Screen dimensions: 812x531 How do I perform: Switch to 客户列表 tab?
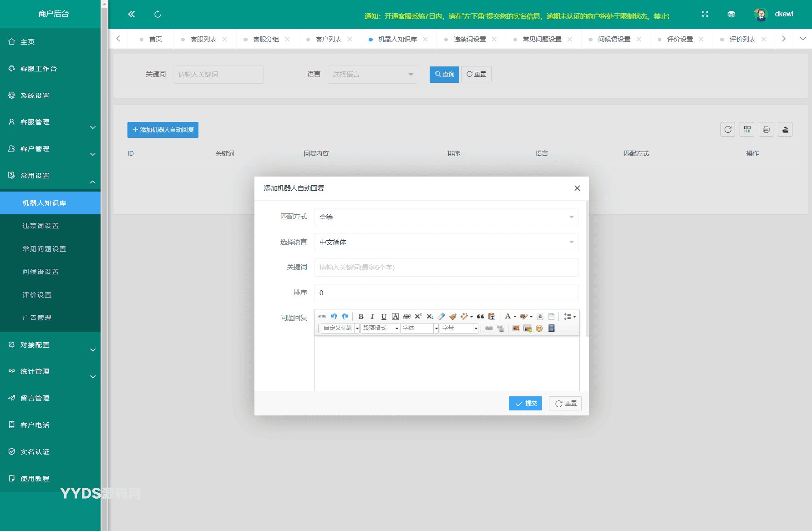[329, 39]
